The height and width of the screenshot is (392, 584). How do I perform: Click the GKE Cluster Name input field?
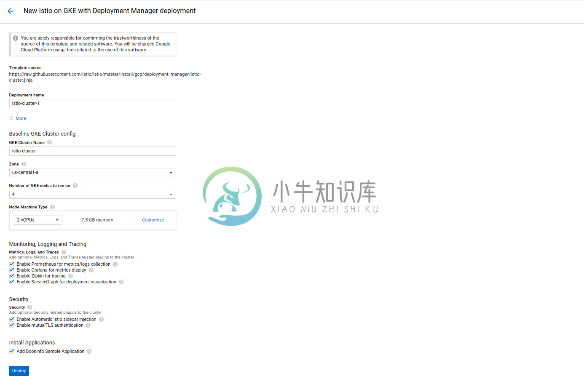coord(92,151)
